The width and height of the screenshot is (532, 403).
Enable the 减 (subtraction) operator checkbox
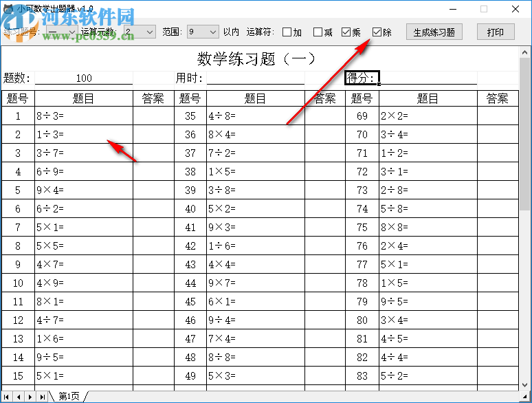(318, 32)
